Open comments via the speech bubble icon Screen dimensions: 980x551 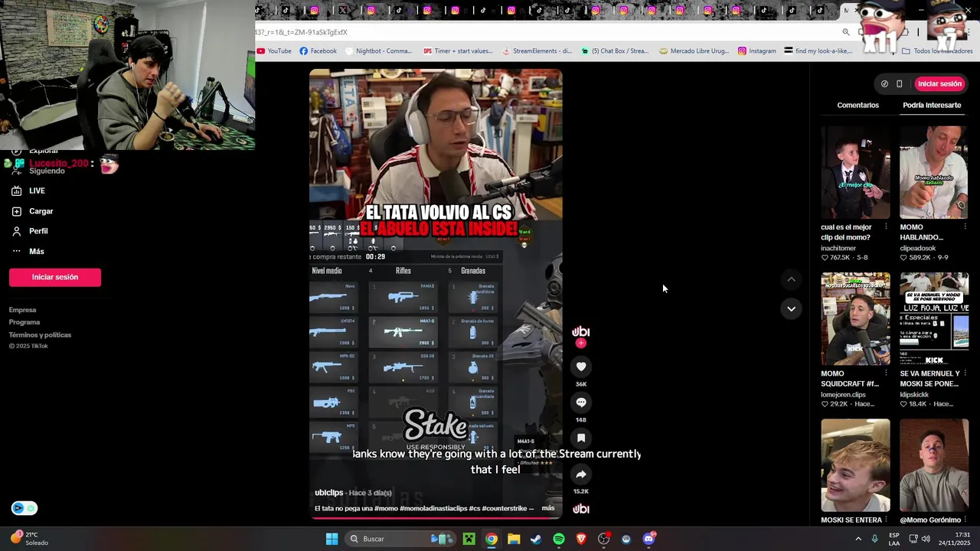coord(581,403)
